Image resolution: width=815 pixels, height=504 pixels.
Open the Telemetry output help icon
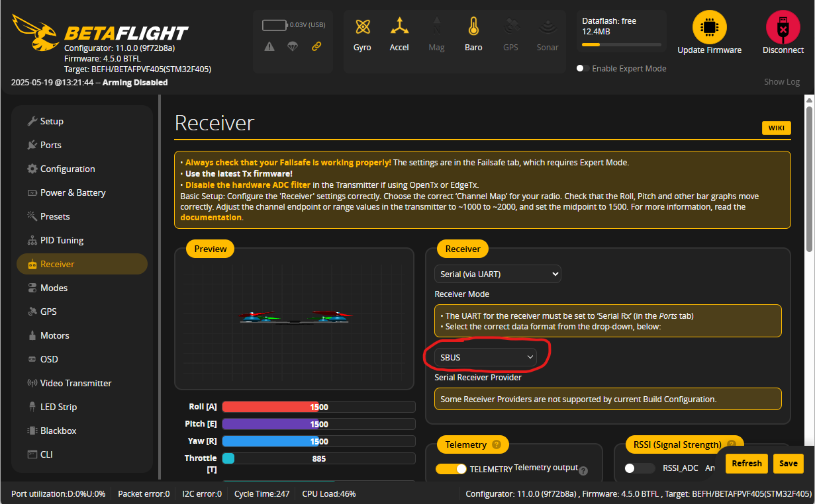coord(583,471)
